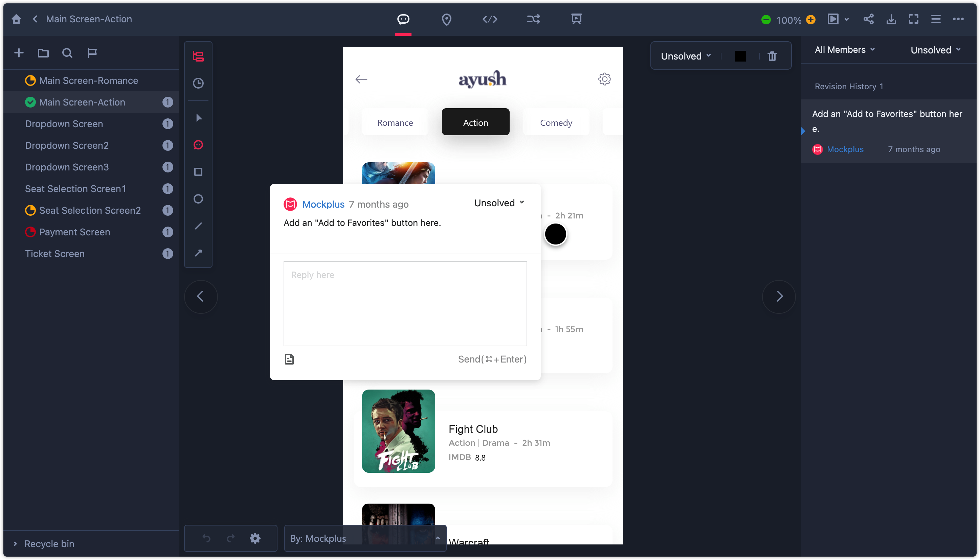
Task: Click status icon of Main Screen-Action
Action: [x=30, y=102]
